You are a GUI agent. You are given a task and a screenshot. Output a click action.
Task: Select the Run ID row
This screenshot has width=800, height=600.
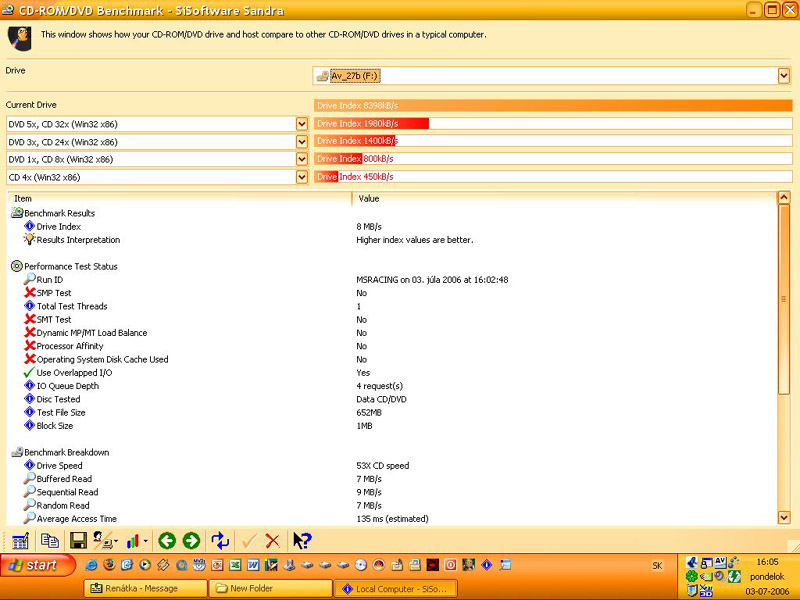pos(43,280)
